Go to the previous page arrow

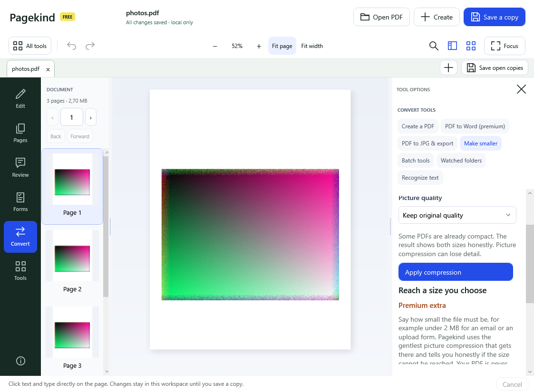(52, 117)
